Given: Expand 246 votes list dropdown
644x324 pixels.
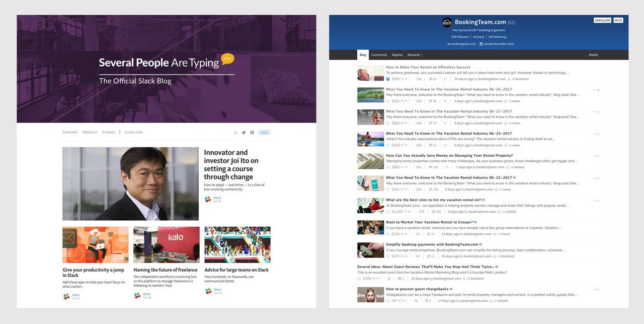Looking at the screenshot, I should click(418, 79).
